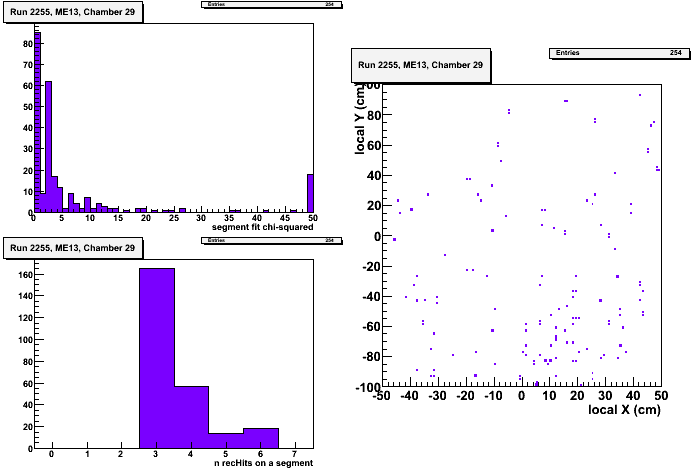Click the '-60' tick label on the local Y axis
Viewport: 696px width, 472px height.
tap(371, 327)
